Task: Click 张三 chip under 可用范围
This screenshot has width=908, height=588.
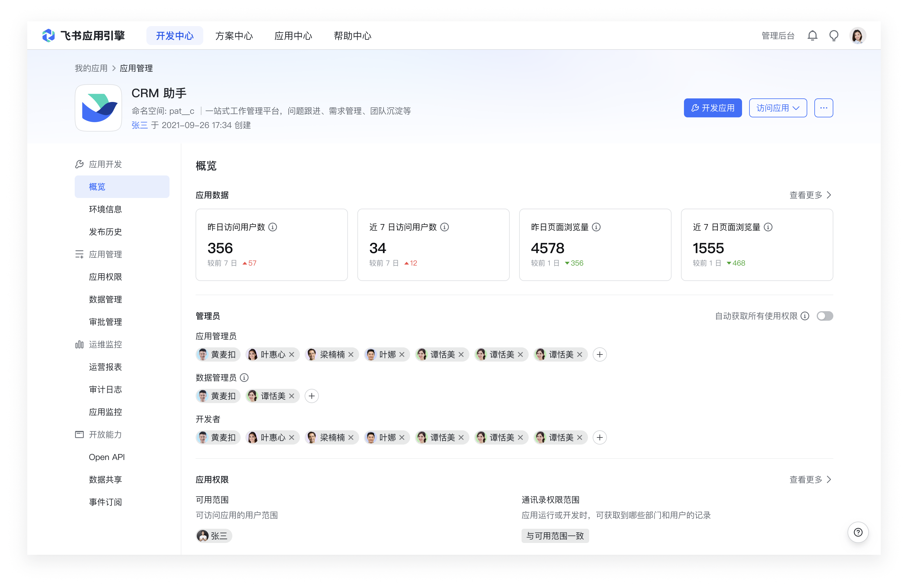Action: 214,536
